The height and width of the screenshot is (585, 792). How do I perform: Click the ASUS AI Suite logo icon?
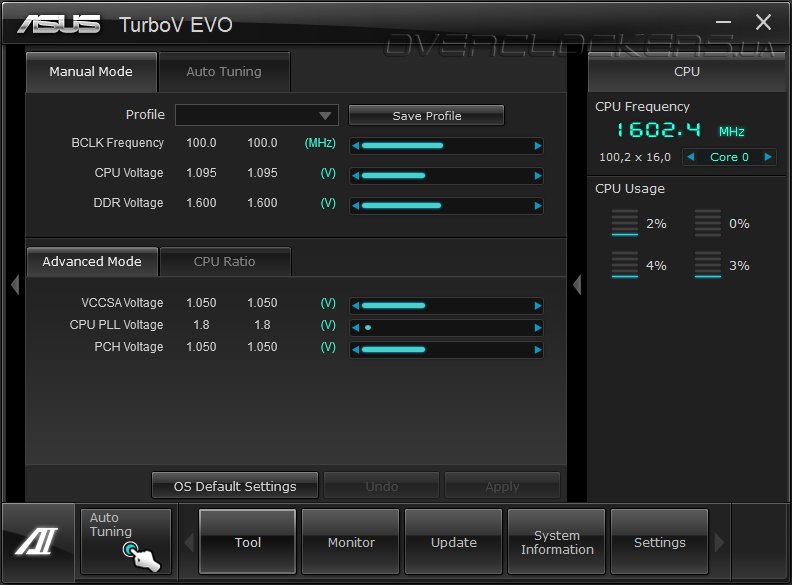(x=37, y=541)
